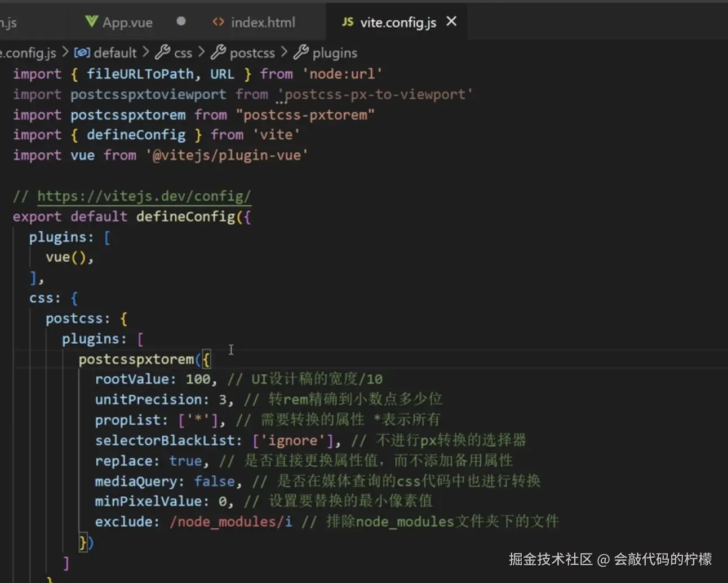This screenshot has width=728, height=583.
Task: Open the default breadcrumb segment
Action: tap(115, 53)
